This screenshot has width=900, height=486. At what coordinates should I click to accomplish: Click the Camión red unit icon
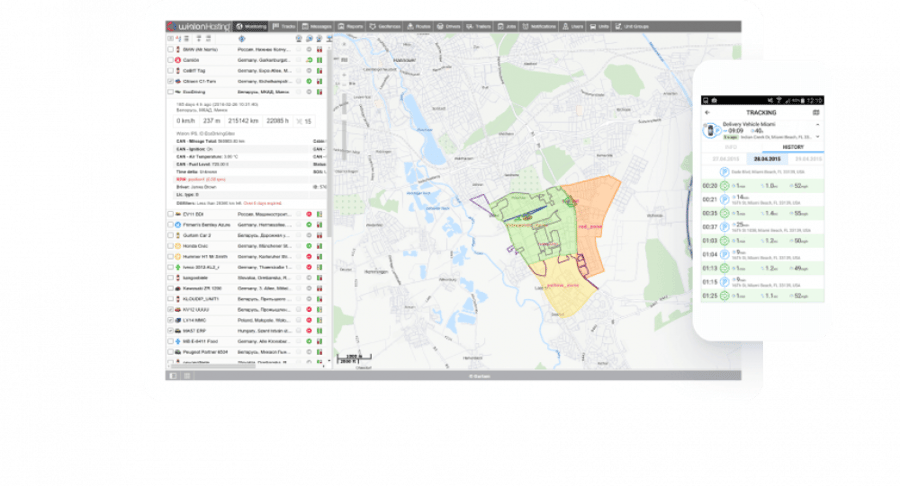click(x=178, y=60)
